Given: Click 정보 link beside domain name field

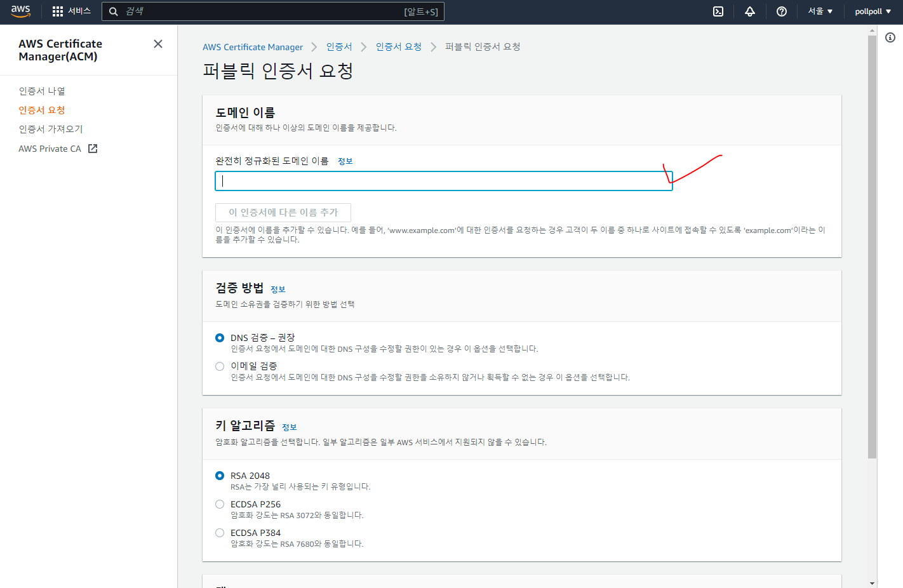Looking at the screenshot, I should click(345, 161).
